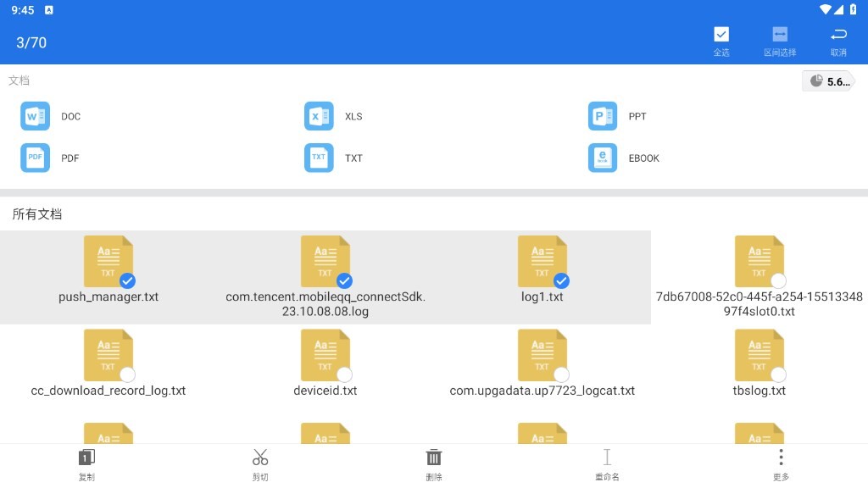Uncheck the push_manager.txt checkmark
This screenshot has width=868, height=488.
pos(127,280)
